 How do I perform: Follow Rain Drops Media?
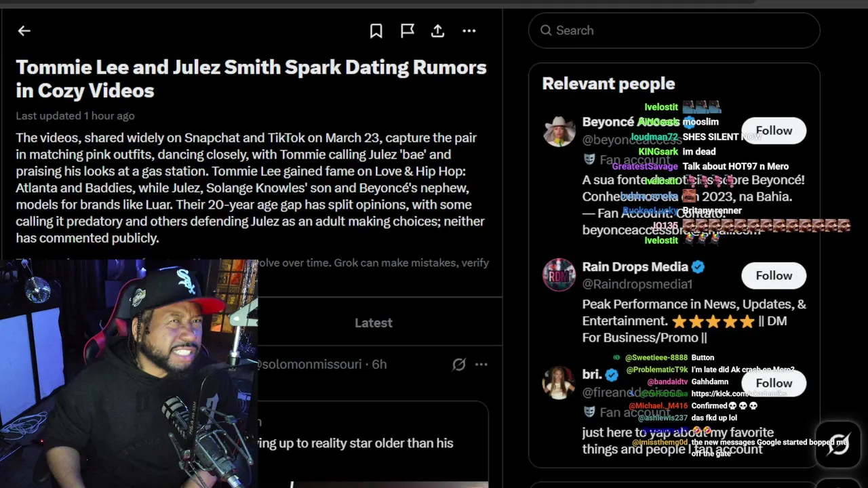tap(774, 275)
